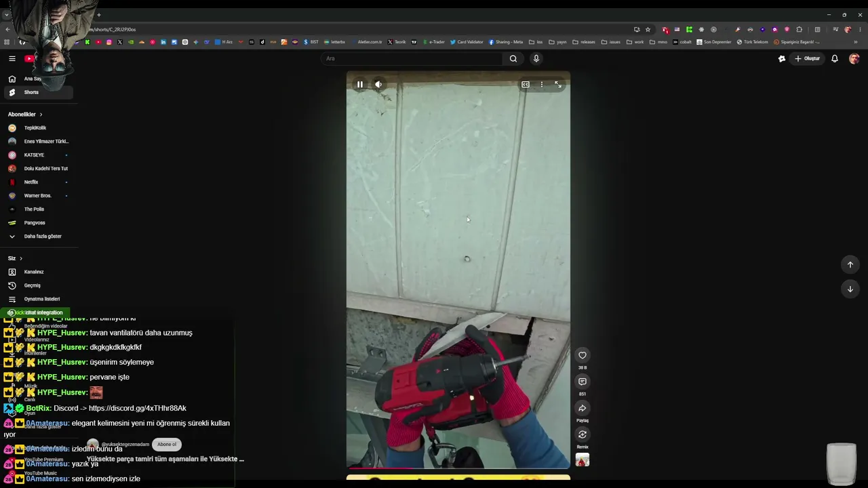The width and height of the screenshot is (868, 488).
Task: Share this Short via Paylaş
Action: [x=582, y=408]
